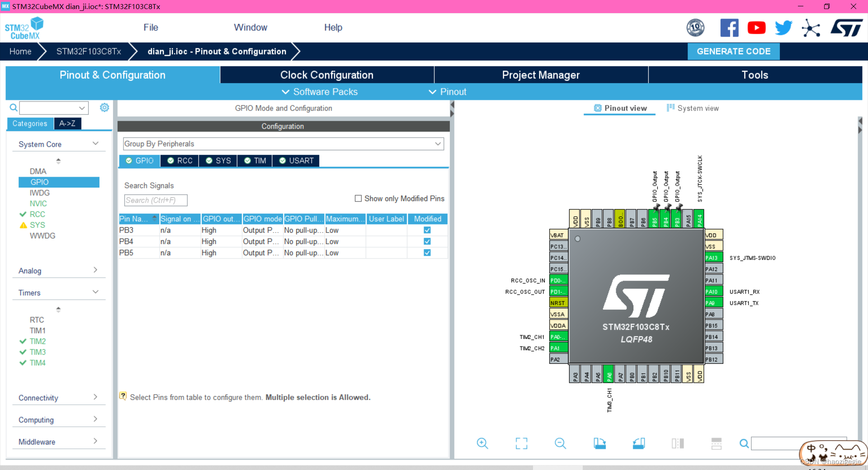Fit the chip pinout to window

tap(521, 443)
